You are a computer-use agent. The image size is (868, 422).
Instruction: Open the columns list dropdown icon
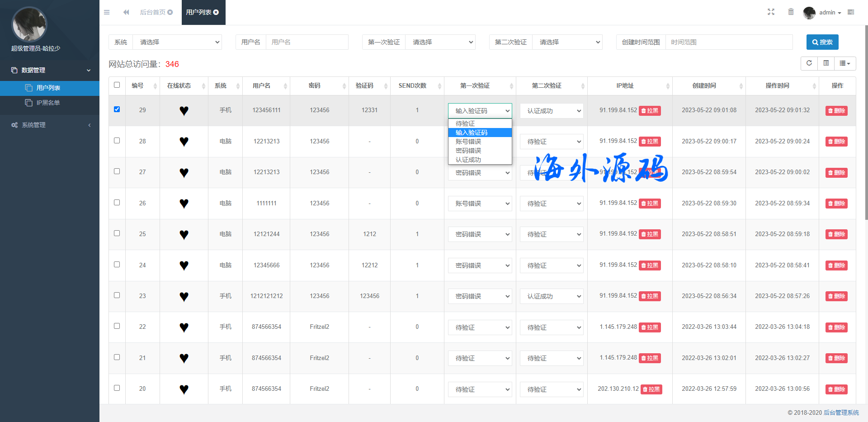pyautogui.click(x=844, y=63)
